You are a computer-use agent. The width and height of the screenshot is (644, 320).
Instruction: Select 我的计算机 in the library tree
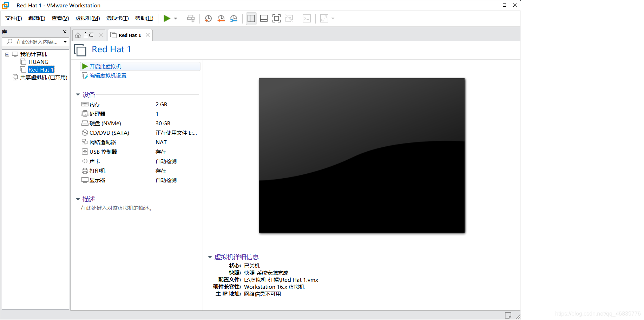point(33,54)
